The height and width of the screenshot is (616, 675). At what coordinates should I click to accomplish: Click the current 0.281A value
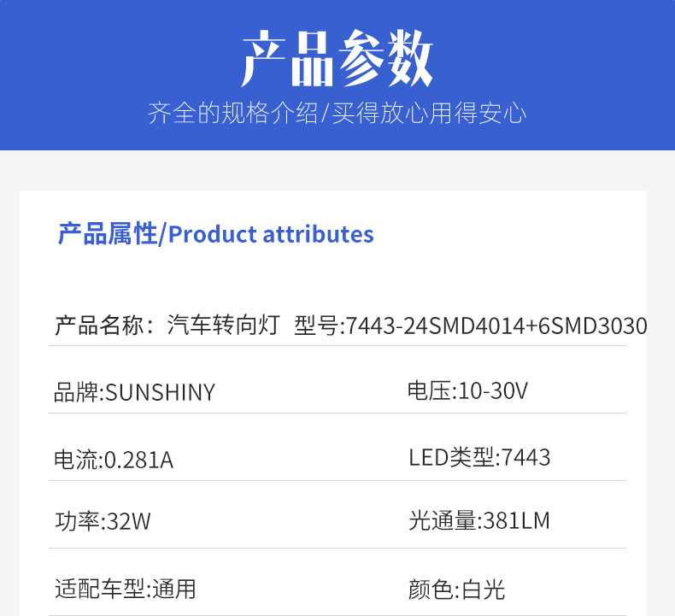click(138, 460)
